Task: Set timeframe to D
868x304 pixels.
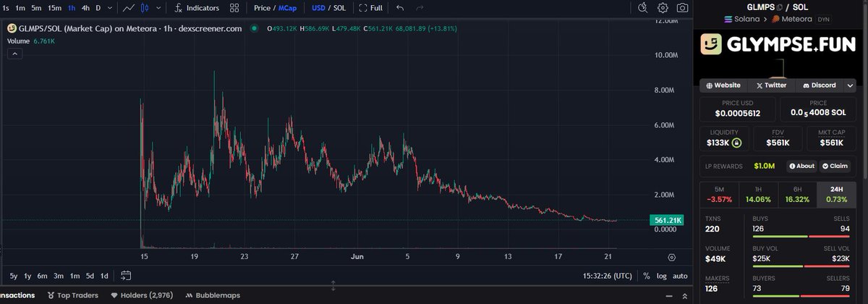Action: click(98, 8)
